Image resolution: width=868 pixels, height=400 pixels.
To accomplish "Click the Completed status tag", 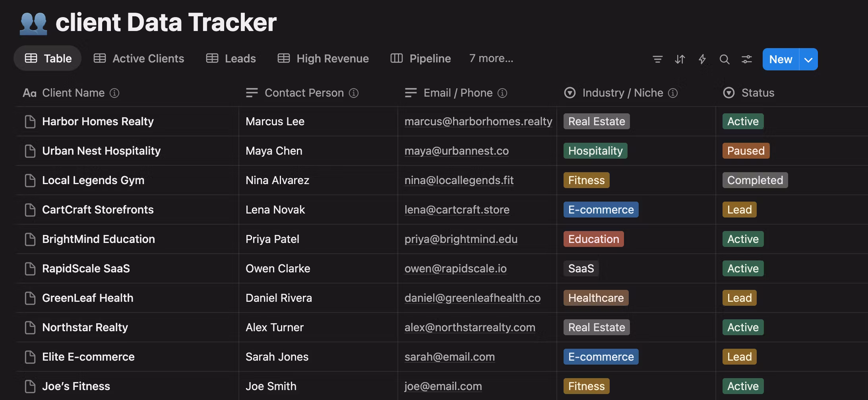I will pyautogui.click(x=755, y=180).
